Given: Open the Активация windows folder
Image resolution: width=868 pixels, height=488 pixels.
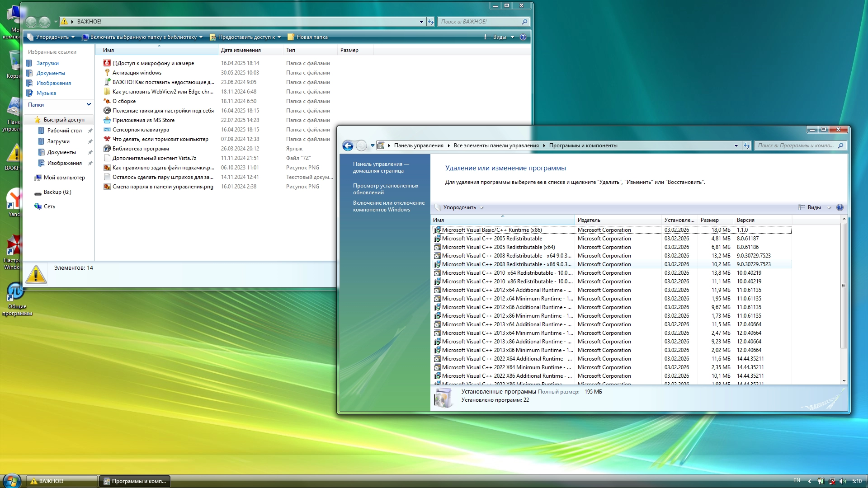Looking at the screenshot, I should pyautogui.click(x=137, y=73).
